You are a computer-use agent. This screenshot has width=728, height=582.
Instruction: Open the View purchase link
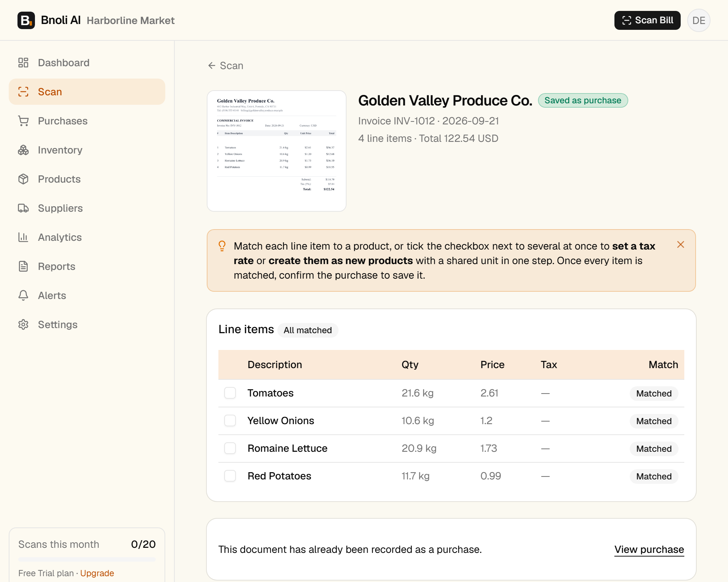click(x=649, y=549)
